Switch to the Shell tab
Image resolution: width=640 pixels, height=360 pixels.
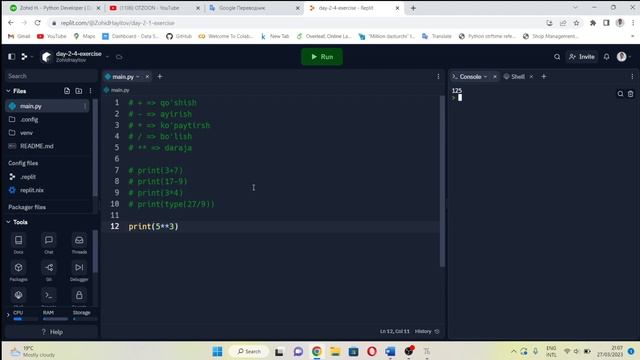click(518, 77)
